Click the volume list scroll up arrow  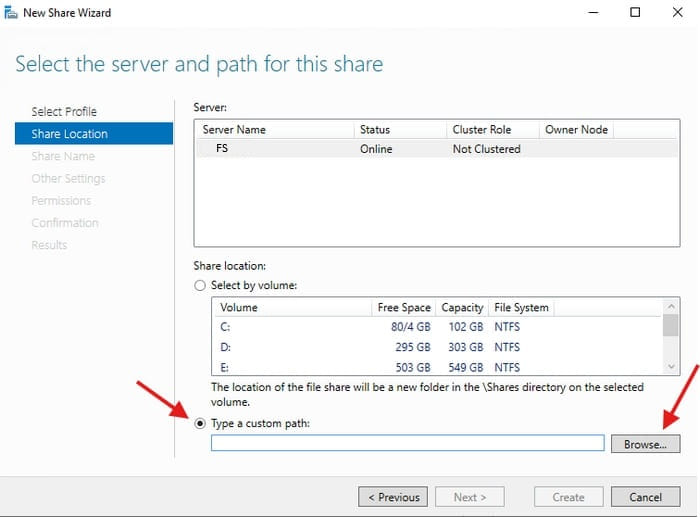point(671,306)
